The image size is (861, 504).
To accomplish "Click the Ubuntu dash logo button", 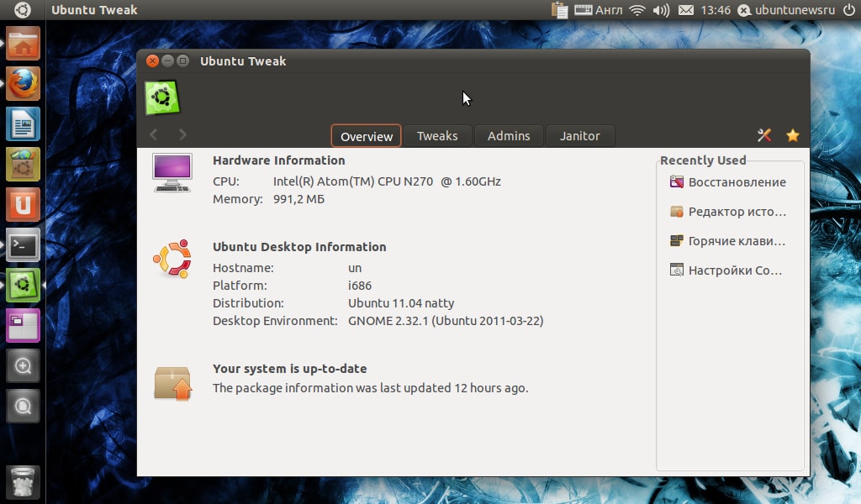I will click(23, 10).
